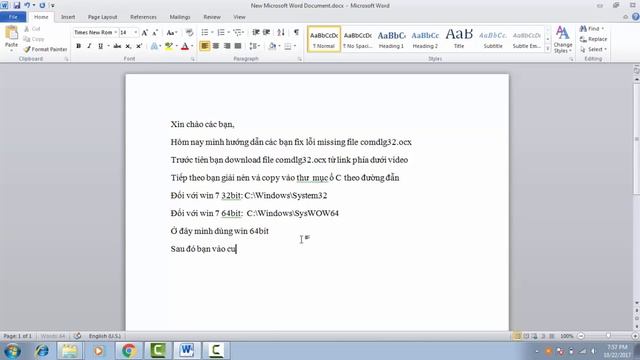Increase paragraph indent

tap(267, 32)
